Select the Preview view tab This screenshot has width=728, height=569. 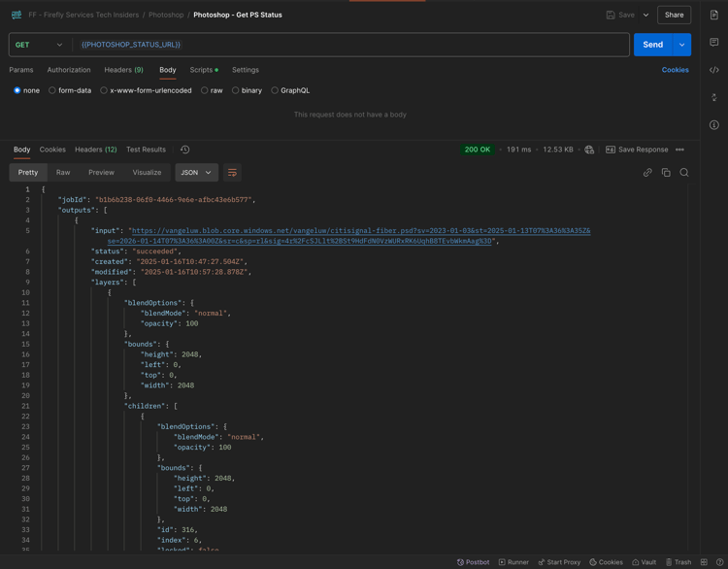101,172
